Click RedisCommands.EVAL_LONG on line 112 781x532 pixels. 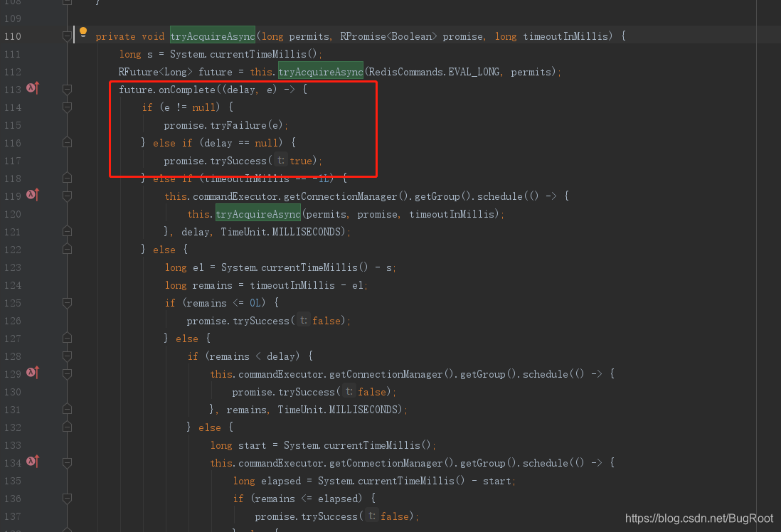click(x=434, y=72)
